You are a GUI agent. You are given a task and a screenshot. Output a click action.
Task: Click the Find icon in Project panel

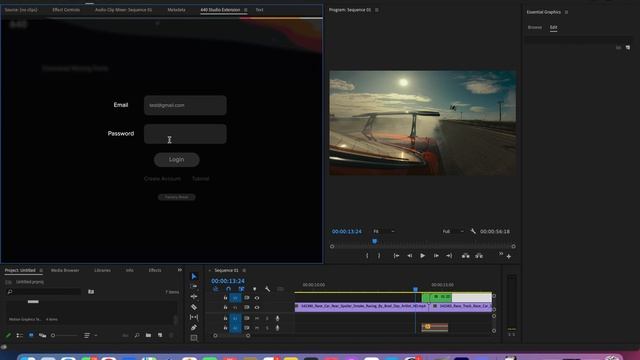pos(137,335)
